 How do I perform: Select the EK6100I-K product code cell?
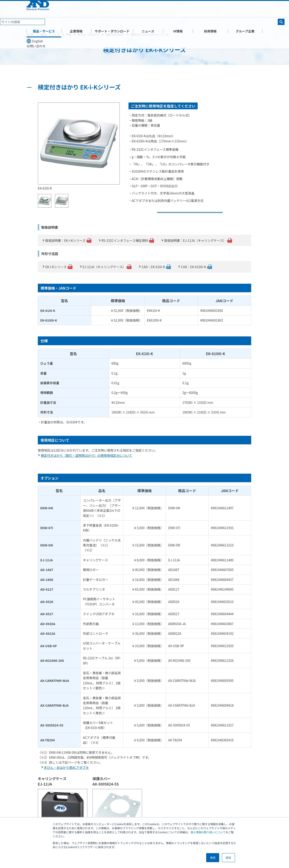click(171, 320)
